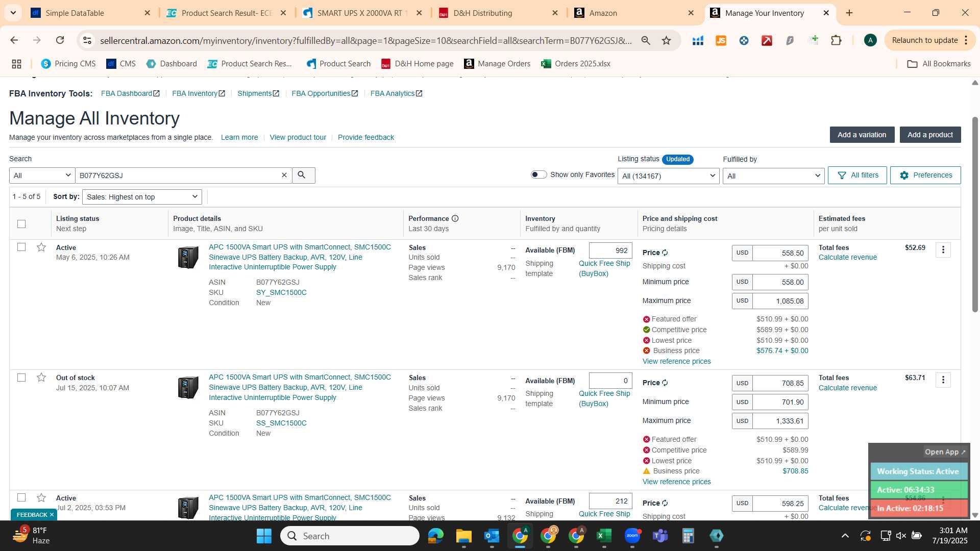Expand the tab search chevron
This screenshot has width=980, height=551.
(x=13, y=13)
